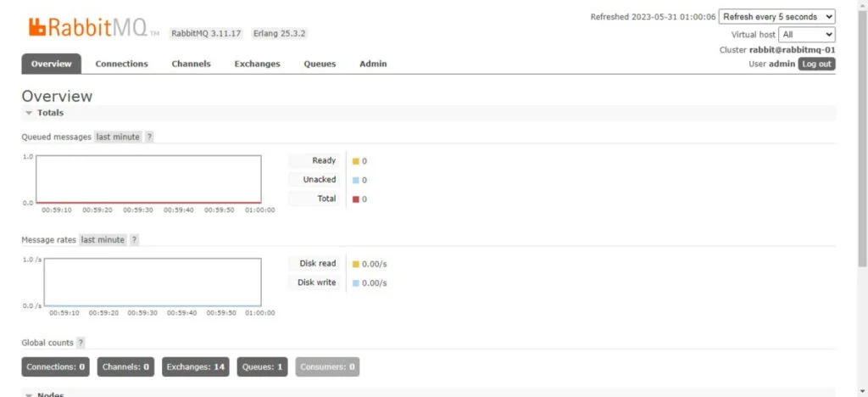Click the yellow Disk read swatch

pyautogui.click(x=356, y=264)
